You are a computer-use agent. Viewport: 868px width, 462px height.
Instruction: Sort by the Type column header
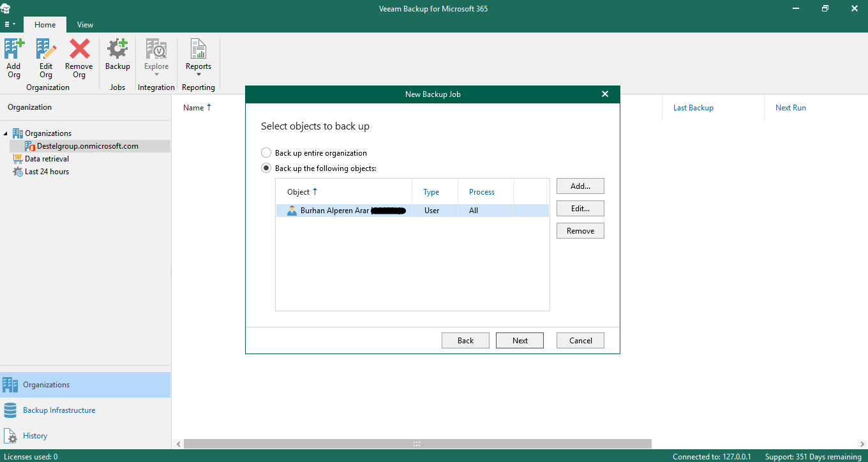435,191
